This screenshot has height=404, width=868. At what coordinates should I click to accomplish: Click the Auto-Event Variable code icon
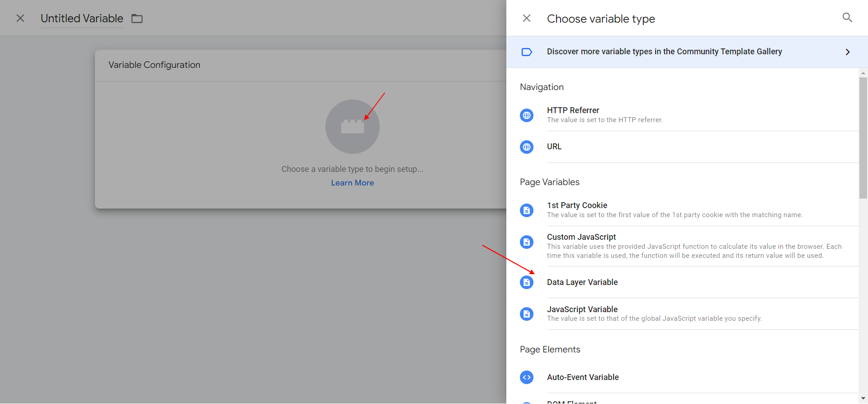(x=527, y=377)
